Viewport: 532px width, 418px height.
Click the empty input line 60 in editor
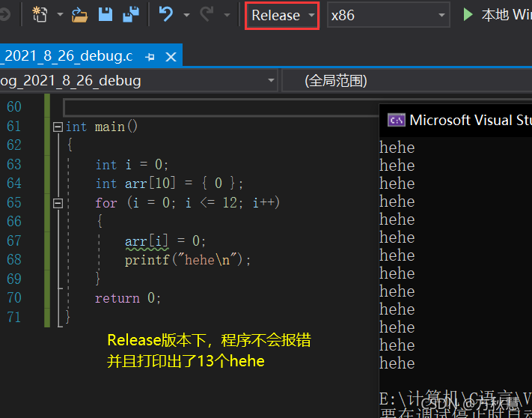point(221,107)
